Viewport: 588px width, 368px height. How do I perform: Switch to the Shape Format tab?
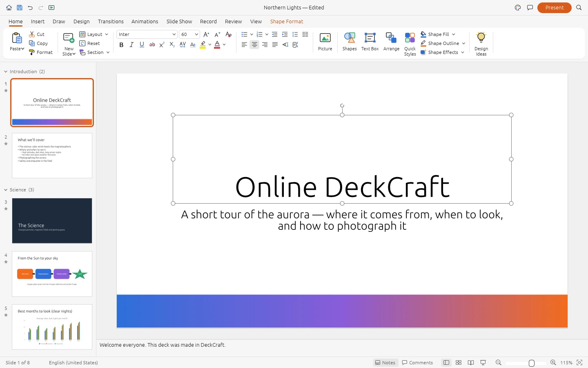287,21
